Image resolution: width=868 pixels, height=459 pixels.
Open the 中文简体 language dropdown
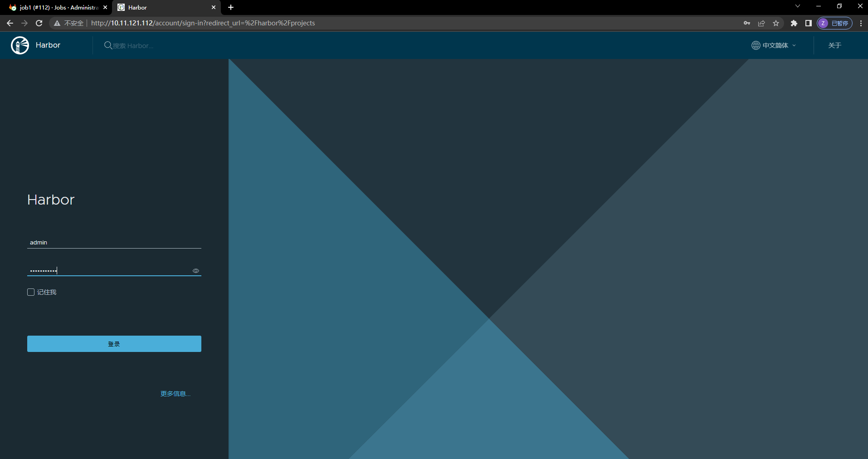[774, 45]
